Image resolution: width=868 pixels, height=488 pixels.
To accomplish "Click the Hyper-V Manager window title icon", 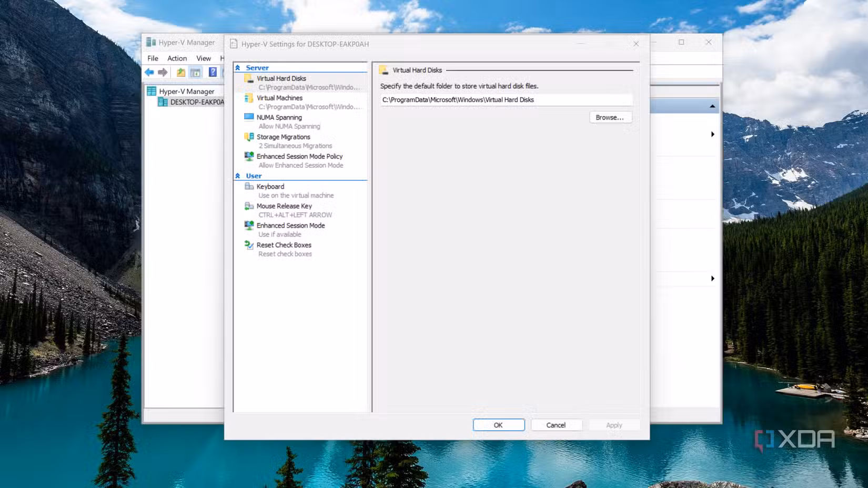I will point(151,42).
